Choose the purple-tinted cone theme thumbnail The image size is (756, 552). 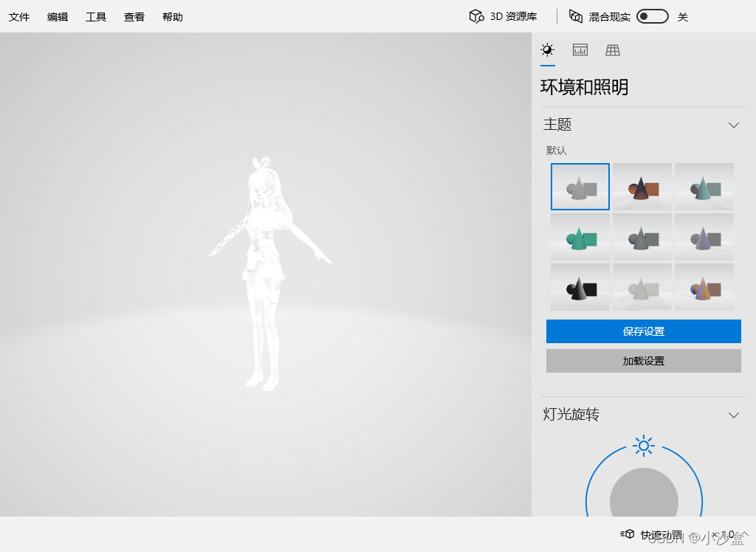pos(704,237)
